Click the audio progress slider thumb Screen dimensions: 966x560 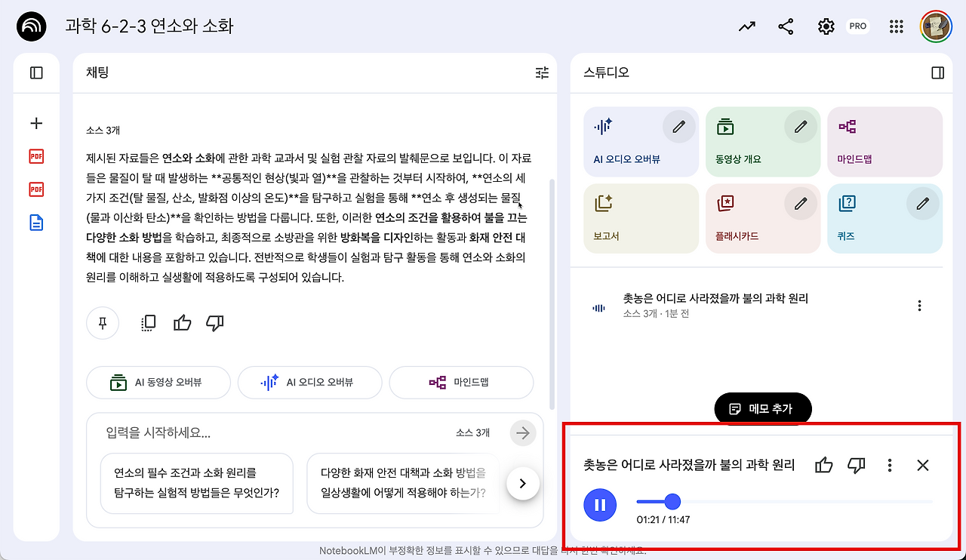[672, 501]
